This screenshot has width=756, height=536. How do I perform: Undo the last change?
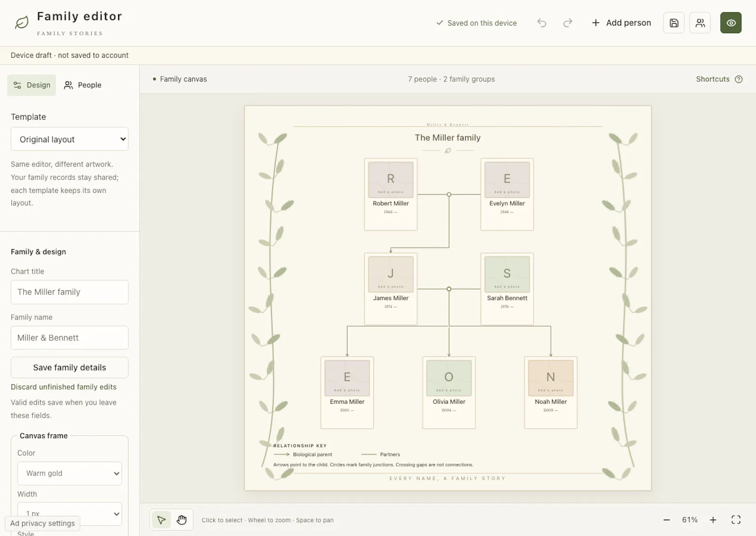pos(541,23)
